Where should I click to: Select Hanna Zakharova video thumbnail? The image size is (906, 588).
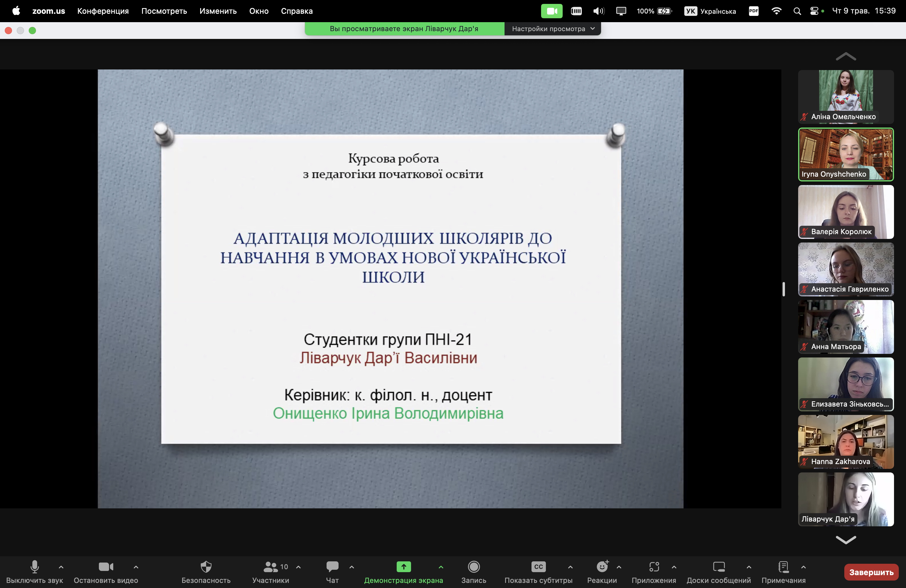(x=846, y=442)
